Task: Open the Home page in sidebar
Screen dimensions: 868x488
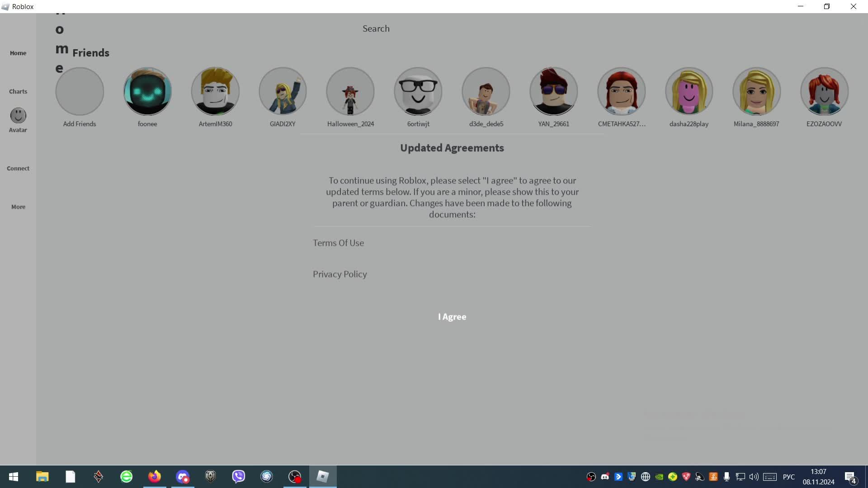Action: point(18,53)
